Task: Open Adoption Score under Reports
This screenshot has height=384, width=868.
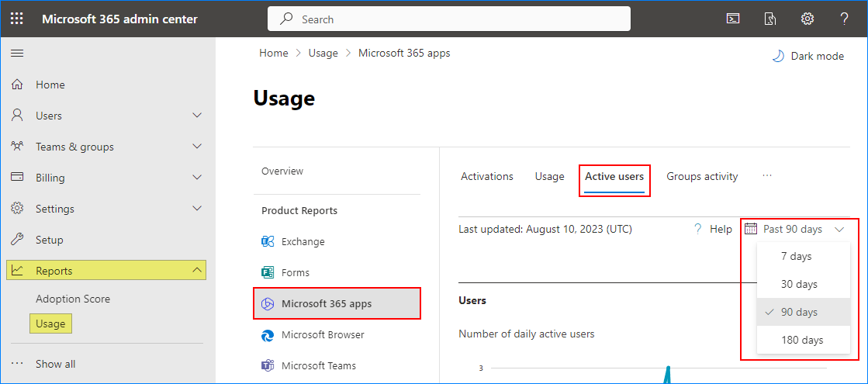Action: click(73, 299)
